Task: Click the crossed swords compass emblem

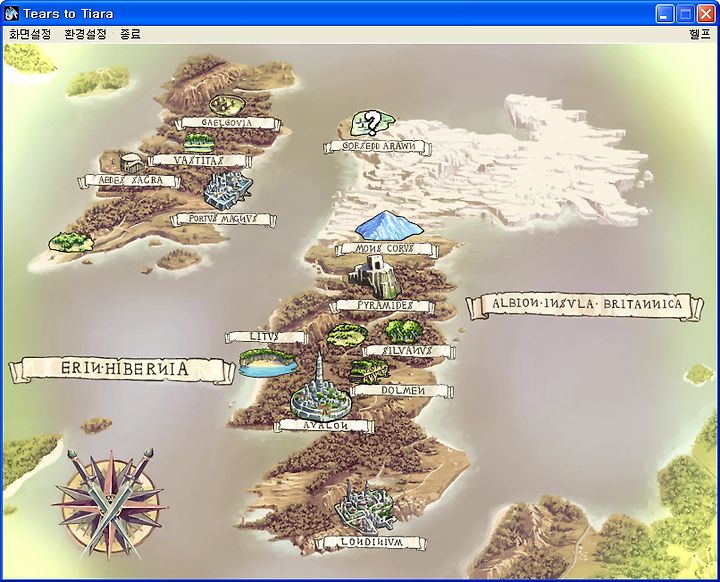Action: 110,503
